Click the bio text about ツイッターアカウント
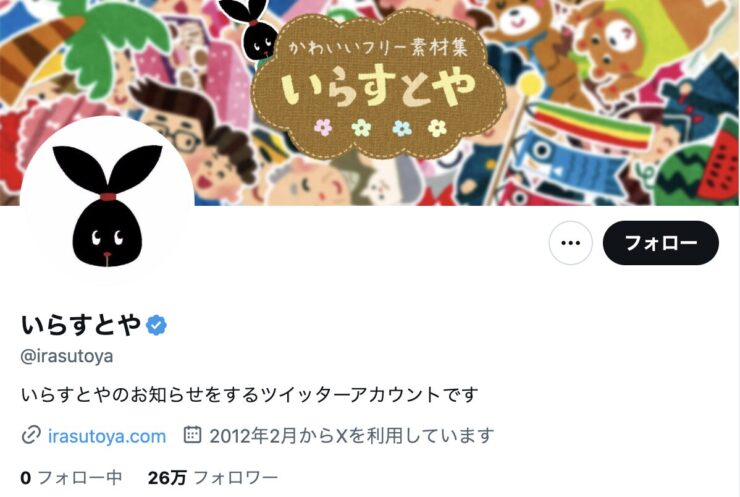Screen dimensions: 740x497 coord(250,394)
